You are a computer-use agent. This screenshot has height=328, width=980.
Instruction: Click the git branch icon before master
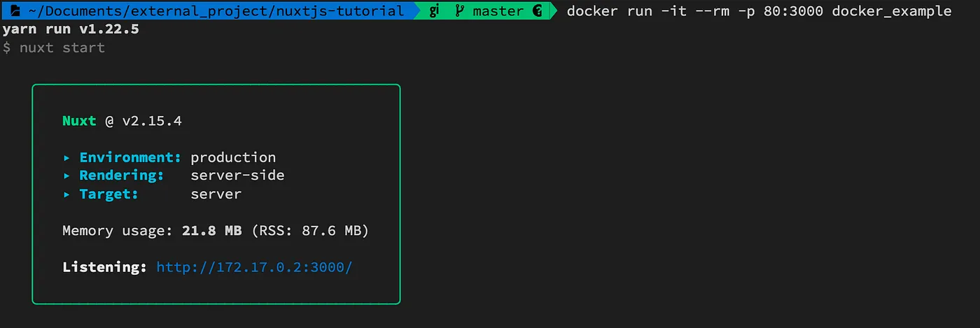[x=459, y=10]
